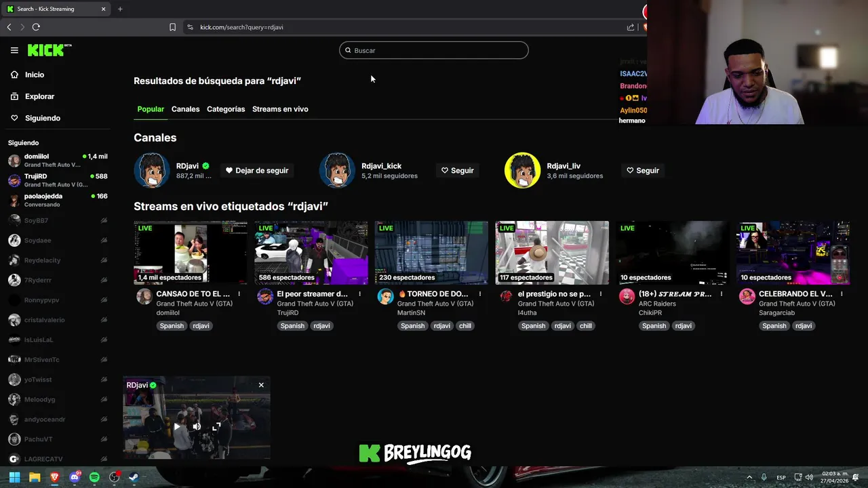The width and height of the screenshot is (868, 488).
Task: Click the share icon in address bar
Action: (x=631, y=27)
